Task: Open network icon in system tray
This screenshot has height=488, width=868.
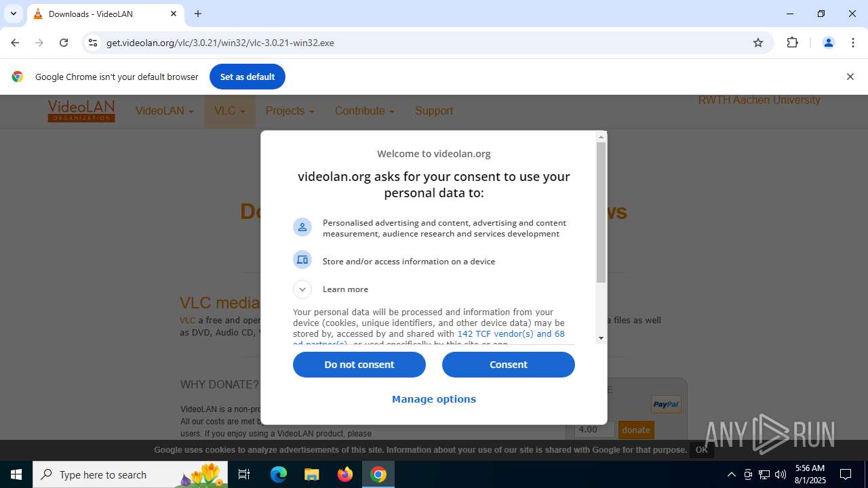Action: [x=764, y=475]
